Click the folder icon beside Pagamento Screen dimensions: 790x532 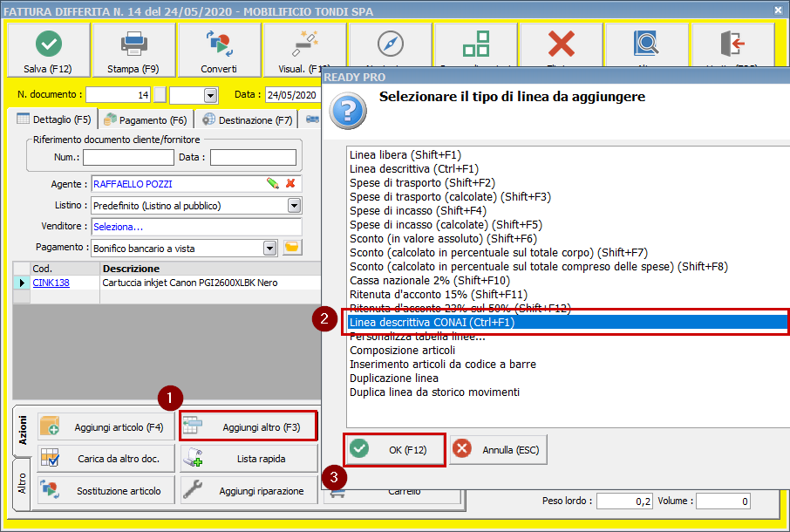292,248
